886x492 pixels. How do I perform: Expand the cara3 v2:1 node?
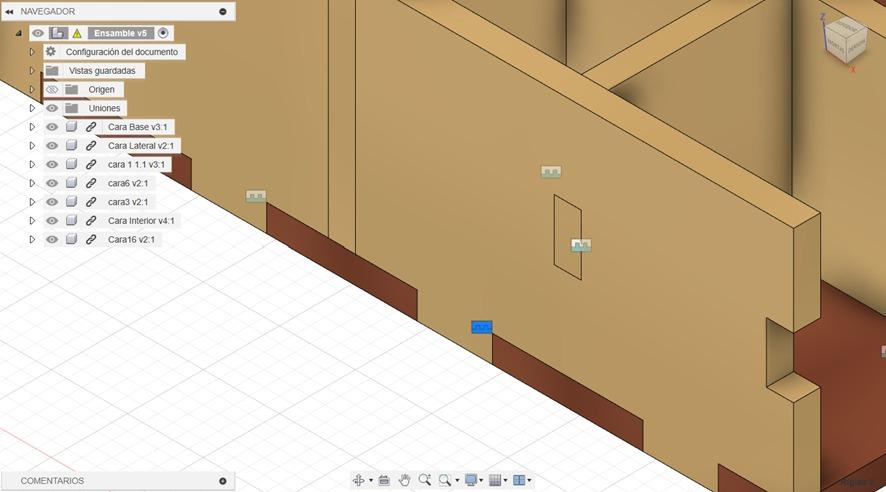click(32, 202)
